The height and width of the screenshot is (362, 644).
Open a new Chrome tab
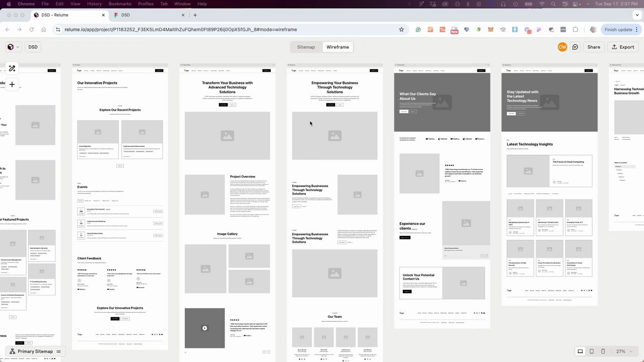click(195, 15)
